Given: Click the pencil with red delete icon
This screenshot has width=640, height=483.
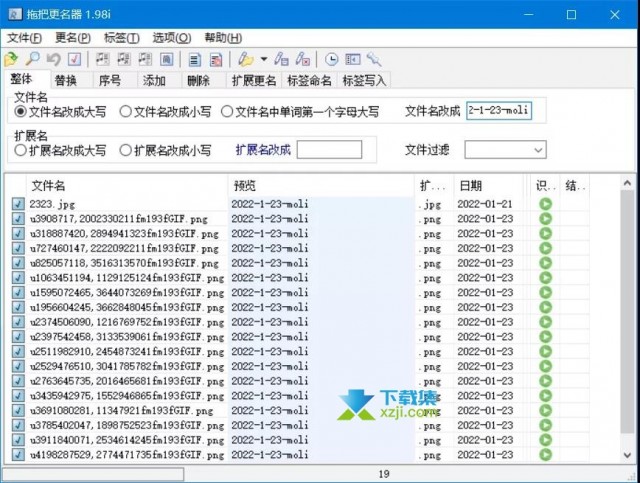Looking at the screenshot, I should (302, 60).
